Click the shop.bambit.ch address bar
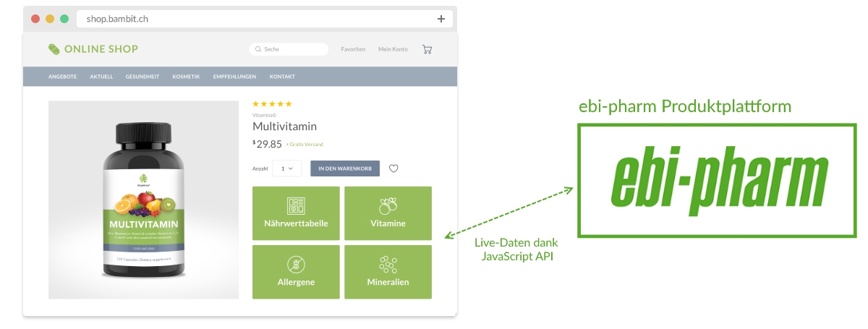868x329 pixels. click(x=265, y=19)
